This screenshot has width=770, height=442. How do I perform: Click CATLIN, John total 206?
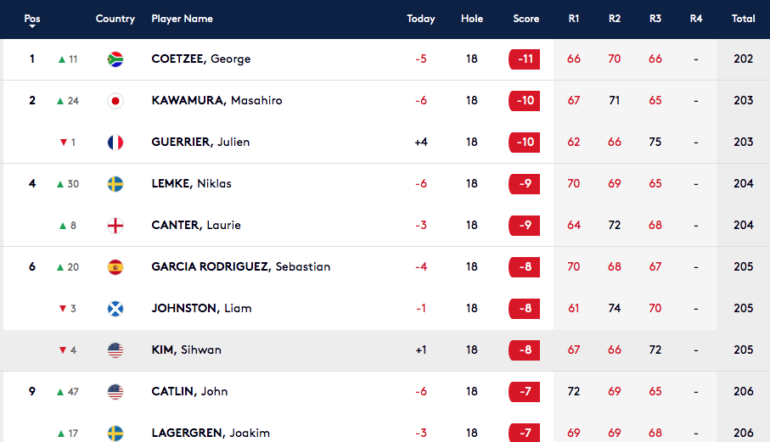point(743,391)
